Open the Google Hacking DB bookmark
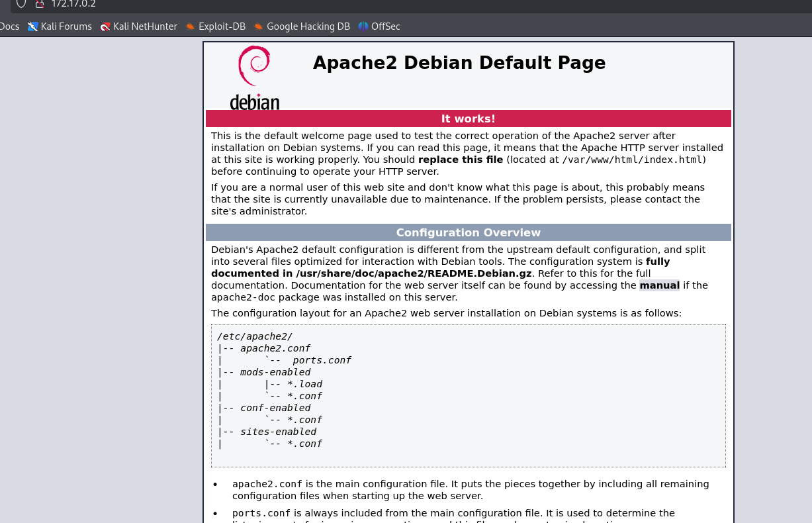Screen dimensions: 812x523 (x=301, y=26)
